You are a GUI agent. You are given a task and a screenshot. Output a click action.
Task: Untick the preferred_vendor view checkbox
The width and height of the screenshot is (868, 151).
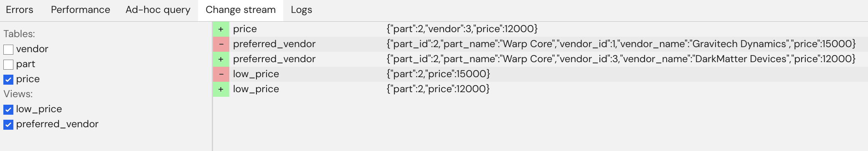click(x=8, y=125)
